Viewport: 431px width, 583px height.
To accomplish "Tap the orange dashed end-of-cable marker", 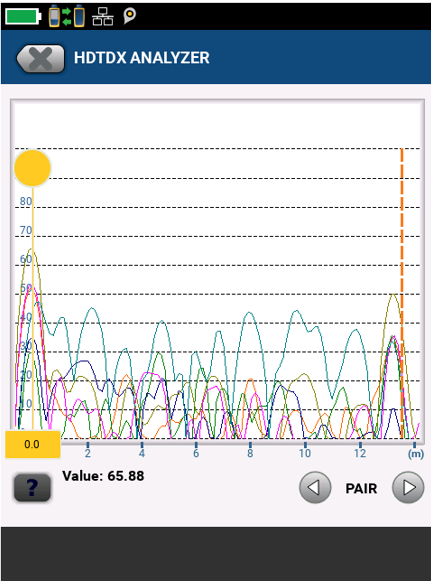I will [x=402, y=293].
